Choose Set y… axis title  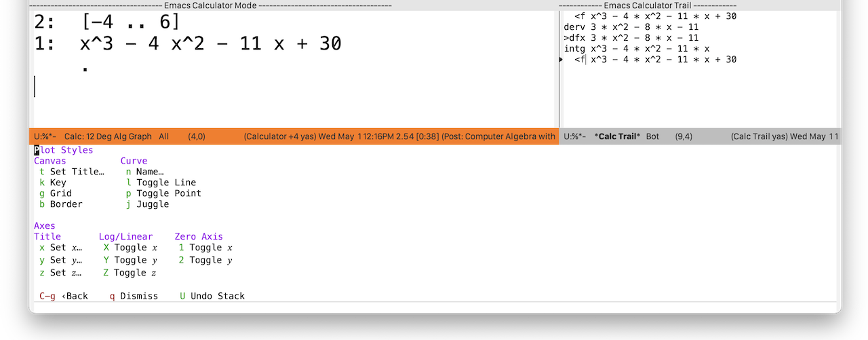(x=61, y=260)
